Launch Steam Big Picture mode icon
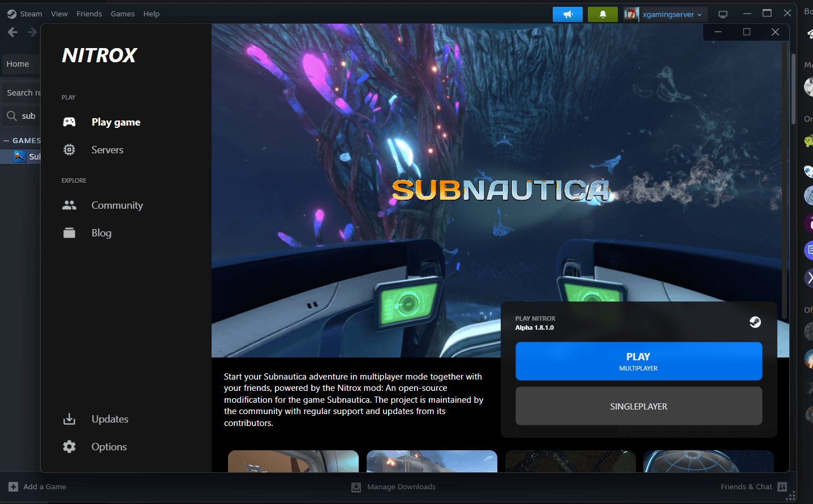The image size is (813, 504). click(723, 14)
